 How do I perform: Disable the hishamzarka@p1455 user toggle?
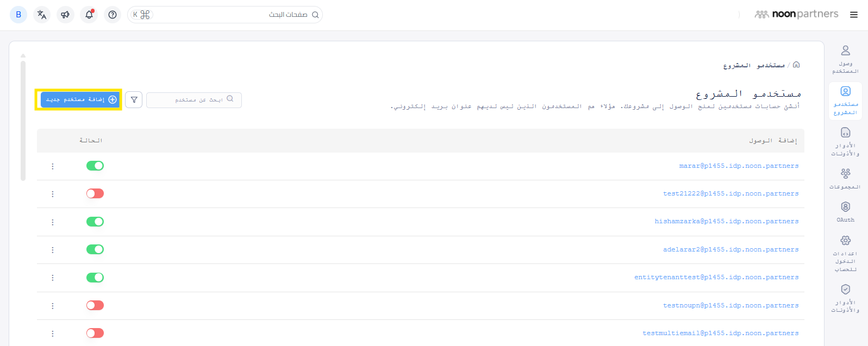[x=95, y=222]
